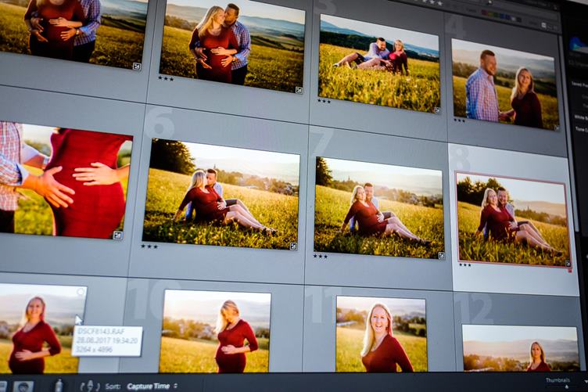This screenshot has width=588, height=392.
Task: Click develop badge on selected thumbnail 8
Action: 568,264
